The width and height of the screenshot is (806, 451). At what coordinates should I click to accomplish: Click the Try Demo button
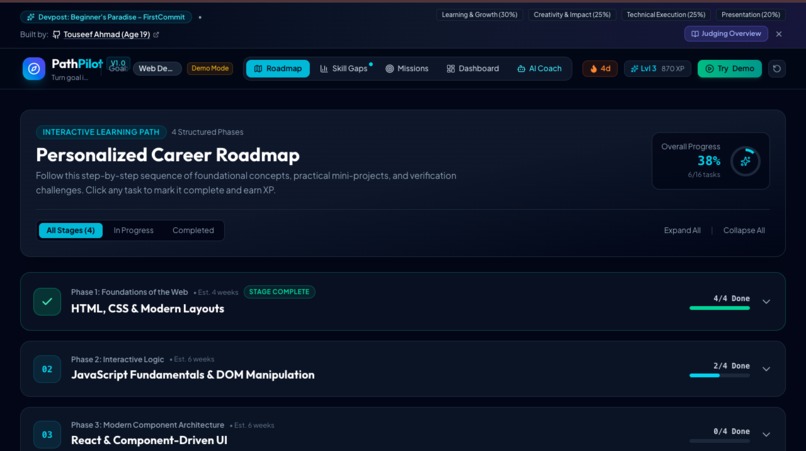click(729, 68)
